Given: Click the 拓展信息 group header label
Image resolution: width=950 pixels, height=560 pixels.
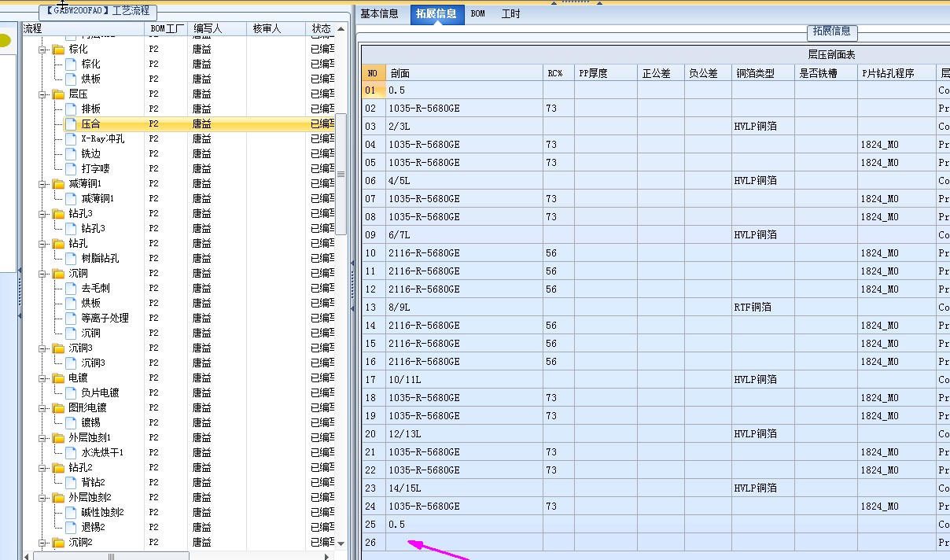Looking at the screenshot, I should point(832,31).
